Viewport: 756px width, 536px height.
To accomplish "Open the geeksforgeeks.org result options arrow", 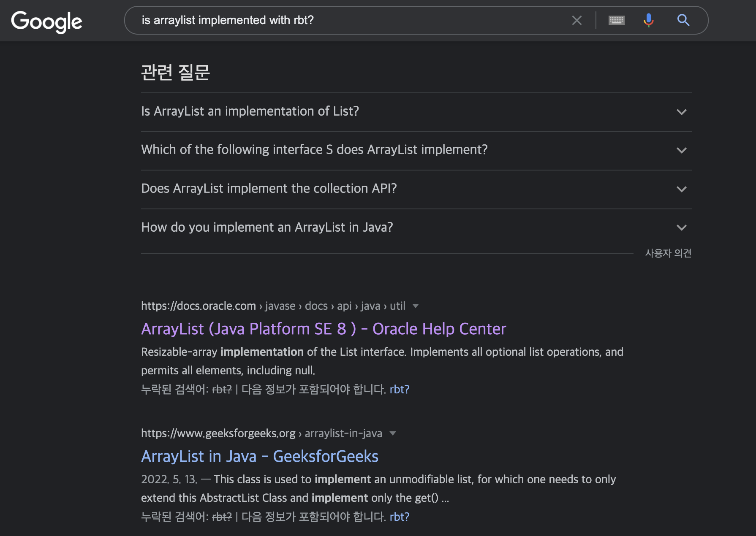I will click(393, 433).
